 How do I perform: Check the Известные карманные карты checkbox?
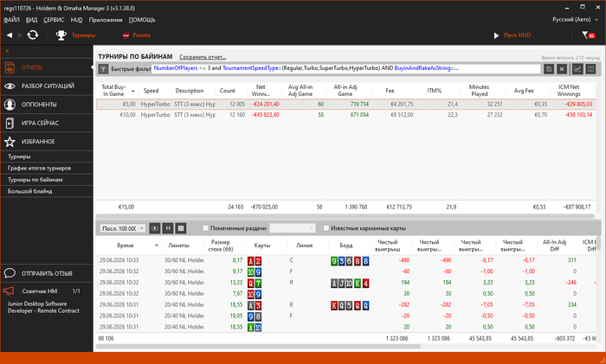[x=326, y=228]
